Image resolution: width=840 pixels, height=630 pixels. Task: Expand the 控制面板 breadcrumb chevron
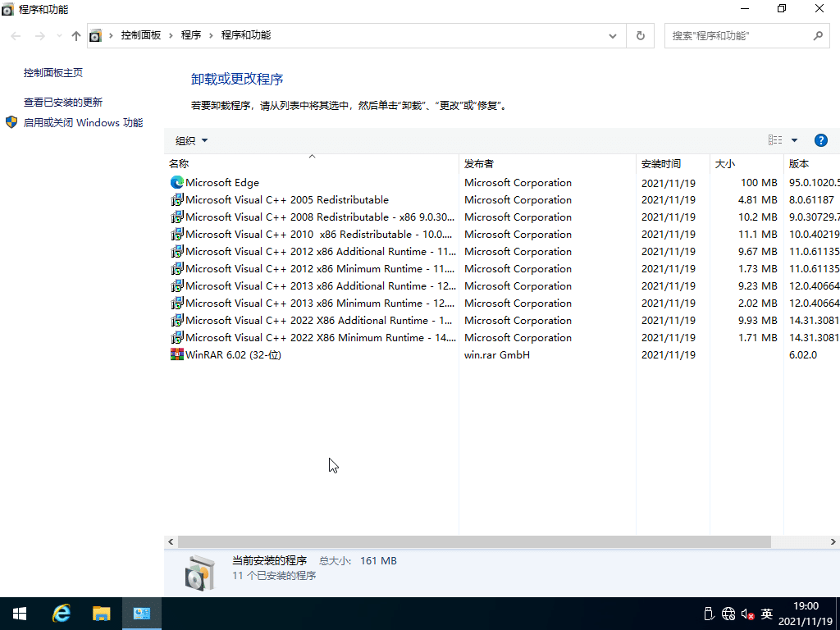[171, 35]
